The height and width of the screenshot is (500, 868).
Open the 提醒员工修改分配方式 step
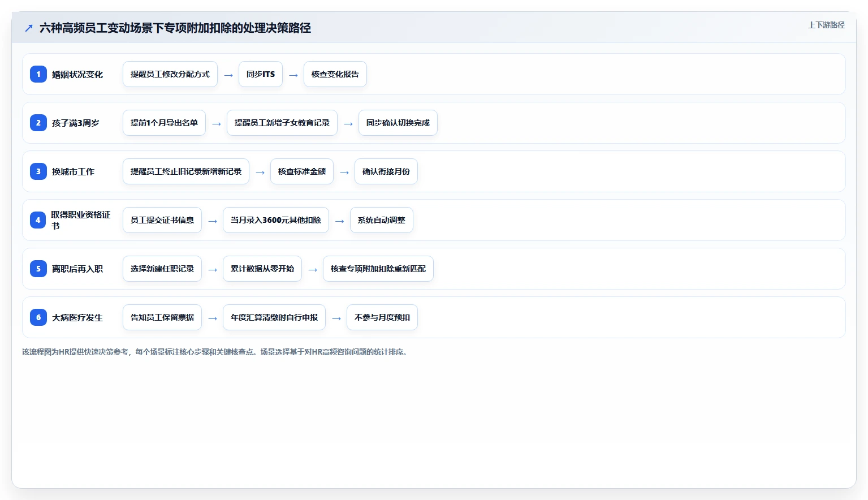point(170,74)
